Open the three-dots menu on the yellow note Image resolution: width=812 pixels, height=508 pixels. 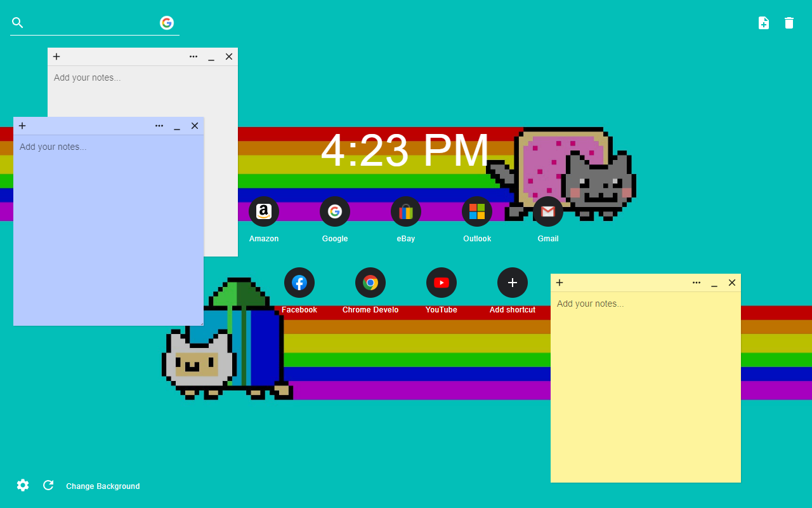point(697,283)
